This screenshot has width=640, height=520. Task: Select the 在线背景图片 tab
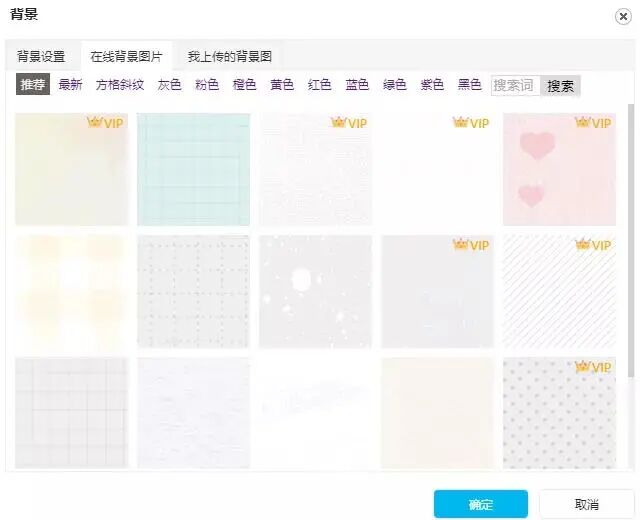point(127,56)
